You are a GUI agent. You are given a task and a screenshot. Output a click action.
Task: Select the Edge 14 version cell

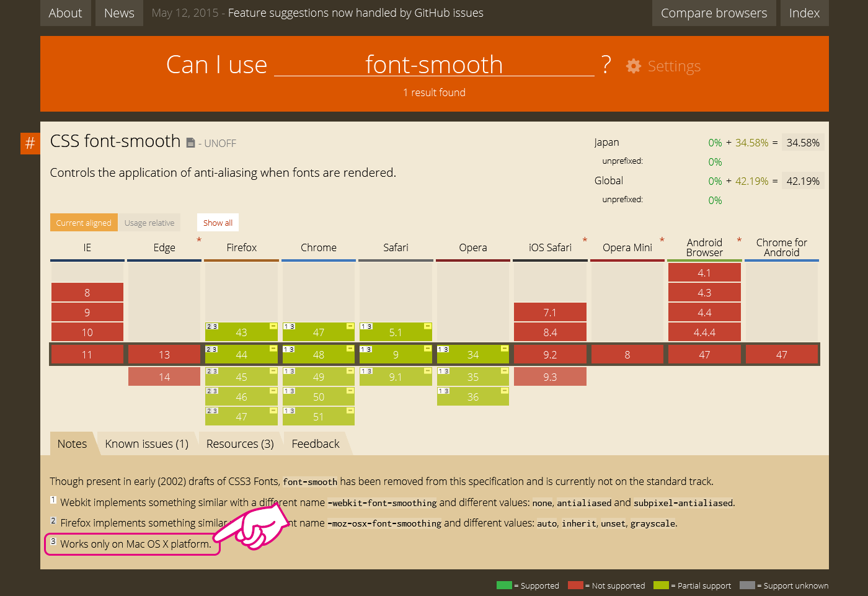coord(164,377)
